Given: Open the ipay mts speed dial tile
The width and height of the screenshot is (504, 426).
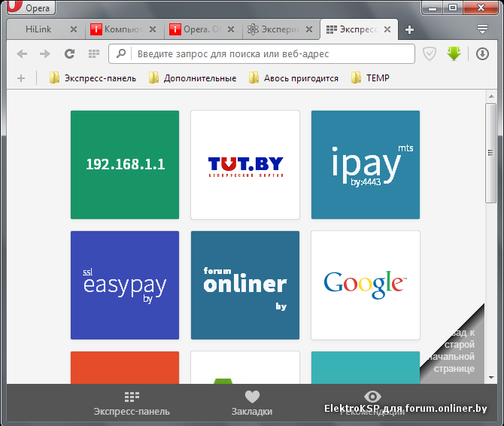Looking at the screenshot, I should click(366, 165).
